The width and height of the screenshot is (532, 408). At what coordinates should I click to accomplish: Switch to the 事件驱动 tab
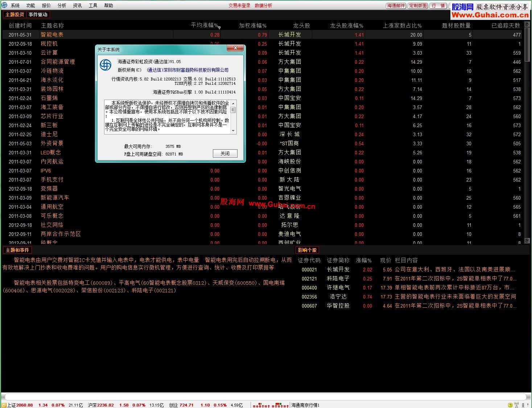tap(38, 14)
